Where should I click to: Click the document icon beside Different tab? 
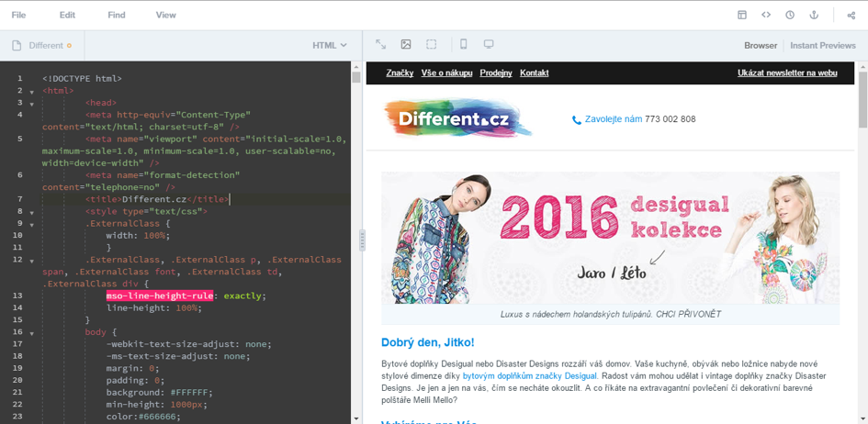pyautogui.click(x=17, y=45)
